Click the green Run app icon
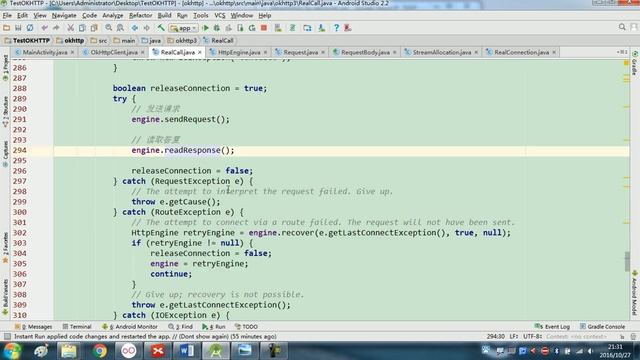640x360 pixels. tap(206, 28)
